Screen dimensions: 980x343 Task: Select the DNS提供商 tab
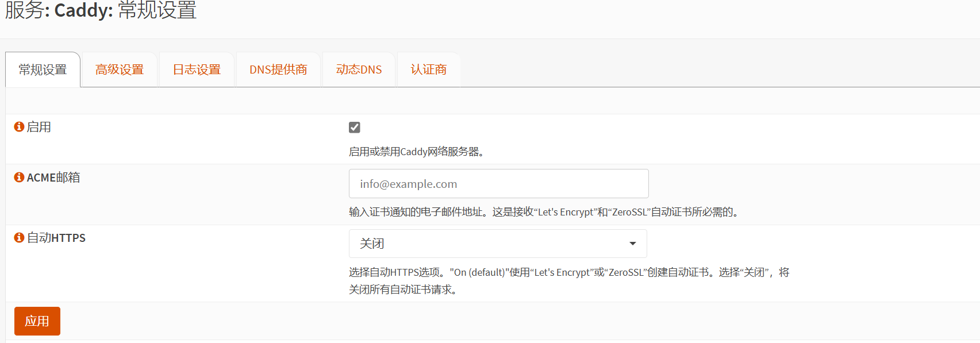(x=278, y=70)
